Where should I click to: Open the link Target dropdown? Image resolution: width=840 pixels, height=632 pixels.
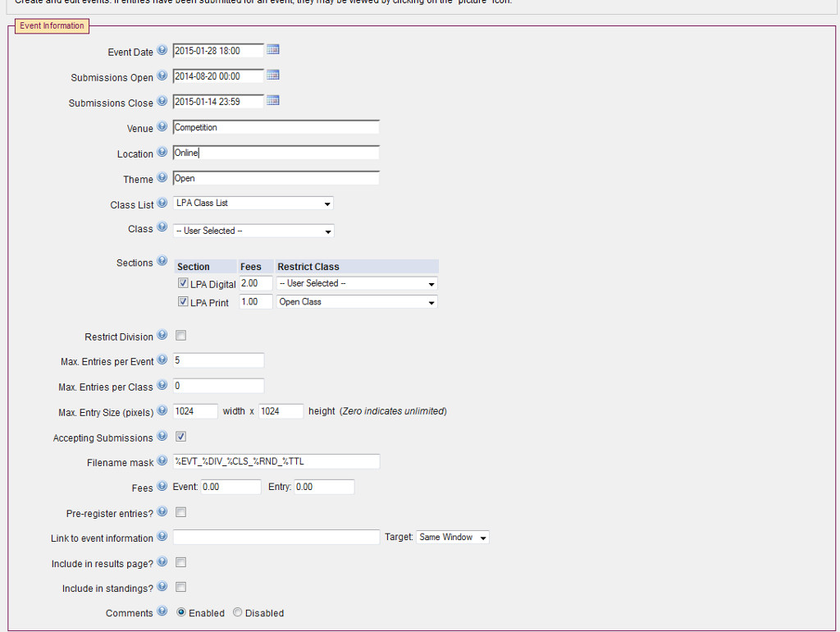click(x=453, y=538)
